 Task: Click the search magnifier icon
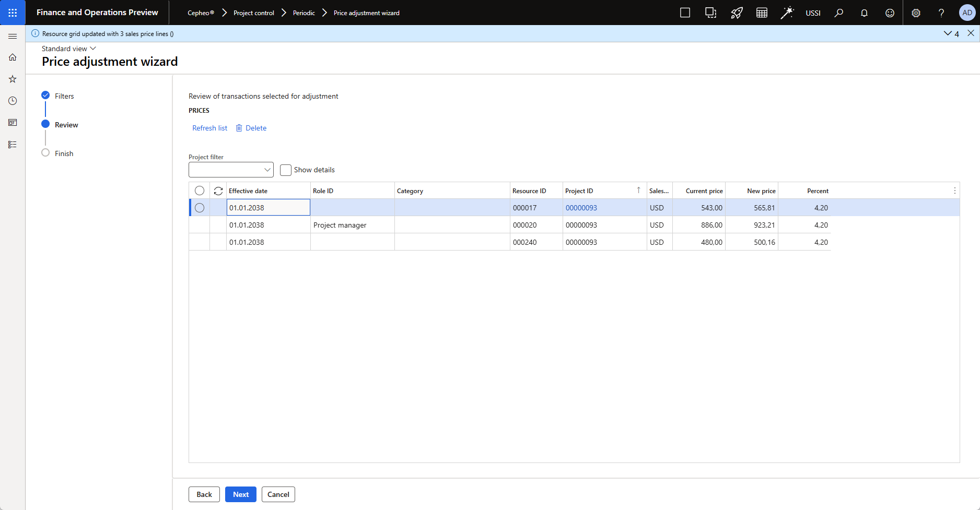coord(838,13)
